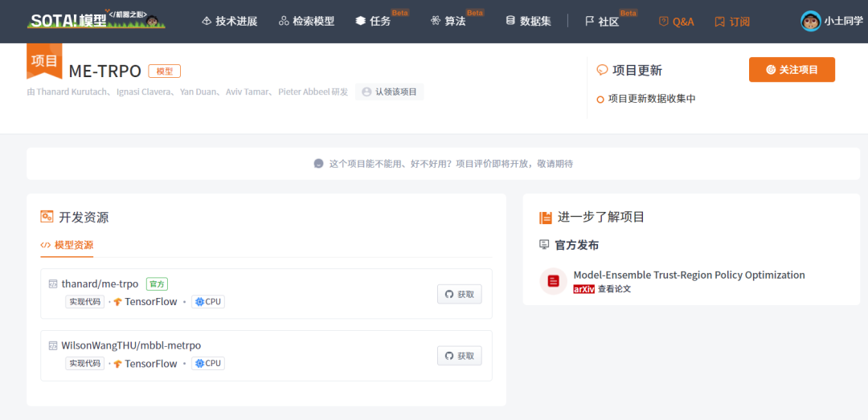Open the 任务 navigation item
This screenshot has width=868, height=420.
373,22
